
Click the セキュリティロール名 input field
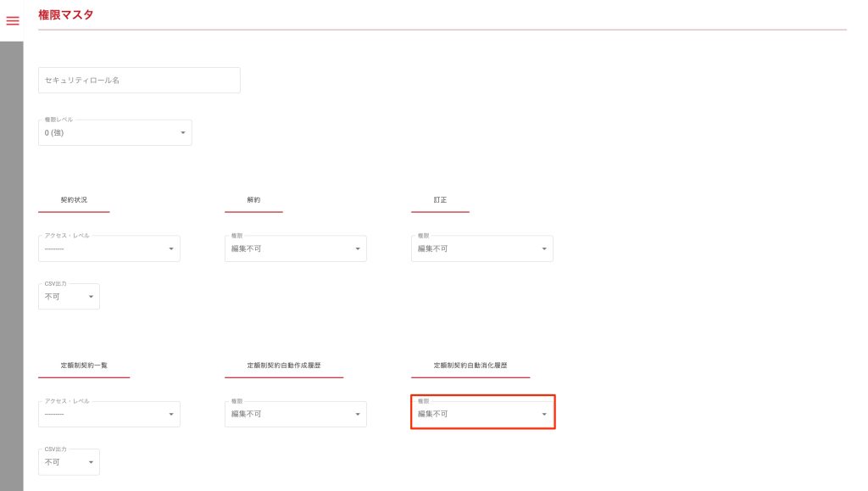[139, 81]
